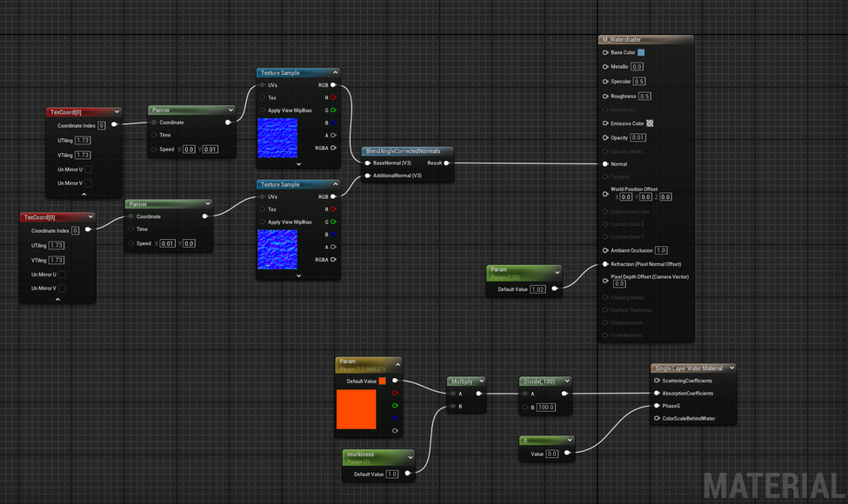Click Speed Y field showing 0.01 on Panner
This screenshot has width=848, height=504.
210,149
